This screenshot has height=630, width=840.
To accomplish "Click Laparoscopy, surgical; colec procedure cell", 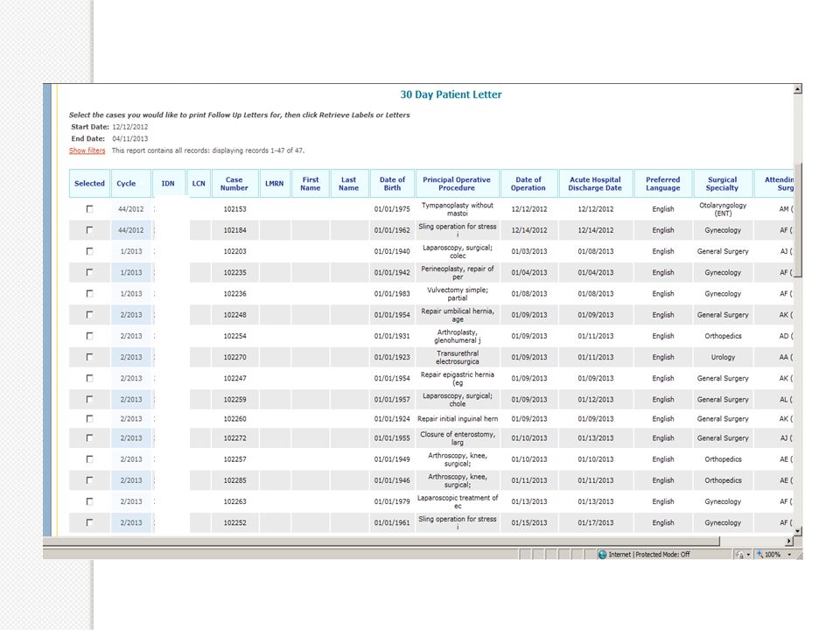I will coord(458,251).
